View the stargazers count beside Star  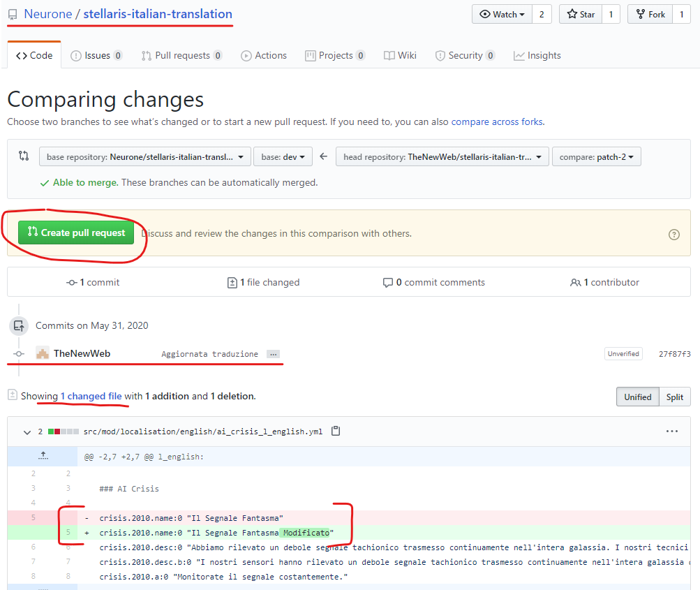click(x=611, y=14)
